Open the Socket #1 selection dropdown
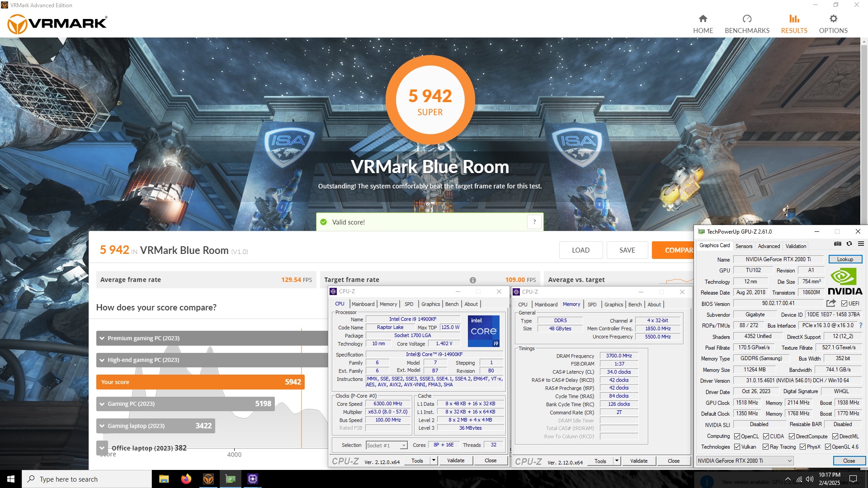 [387, 446]
